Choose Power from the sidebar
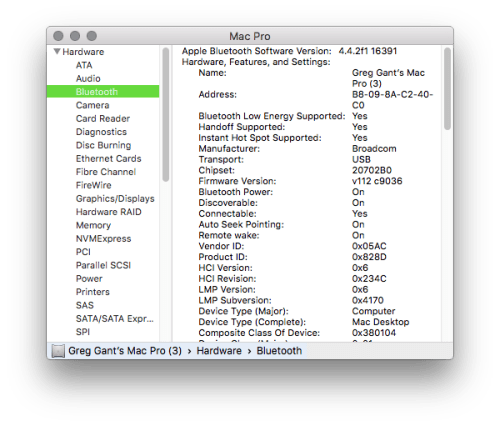500x426 pixels. pos(89,278)
